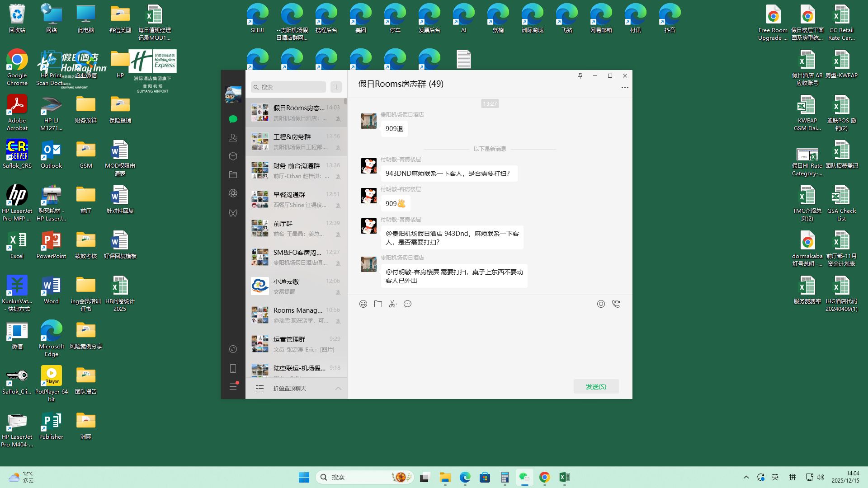Open Moments shutter icon in sidebar
This screenshot has height=488, width=868.
[x=233, y=193]
